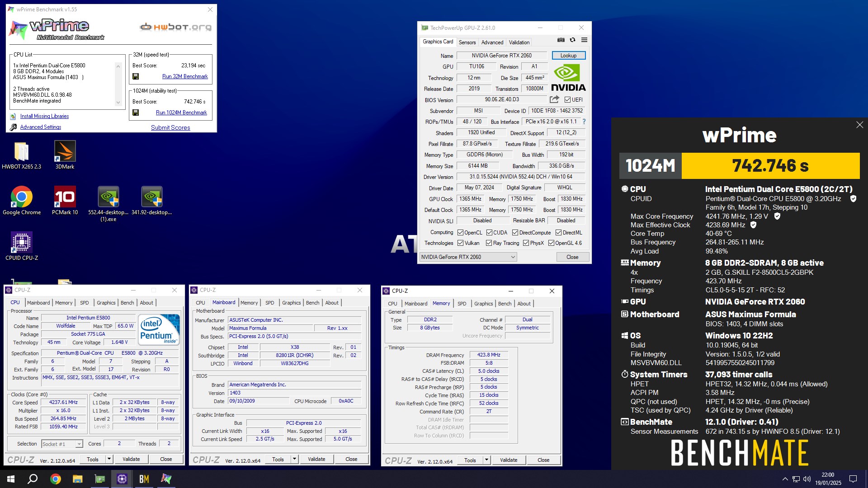This screenshot has width=868, height=488.
Task: Switch to BenchMate via taskbar BM icon
Action: click(144, 479)
